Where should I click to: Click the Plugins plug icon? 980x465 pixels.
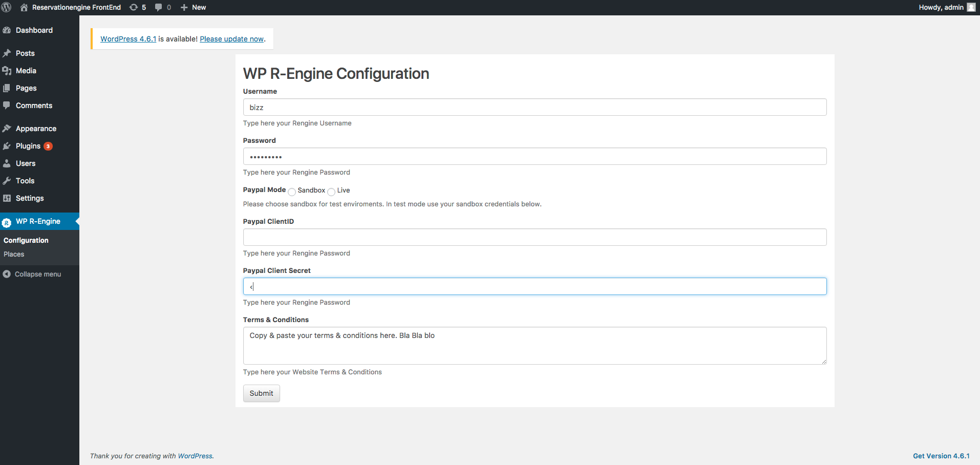(x=7, y=146)
